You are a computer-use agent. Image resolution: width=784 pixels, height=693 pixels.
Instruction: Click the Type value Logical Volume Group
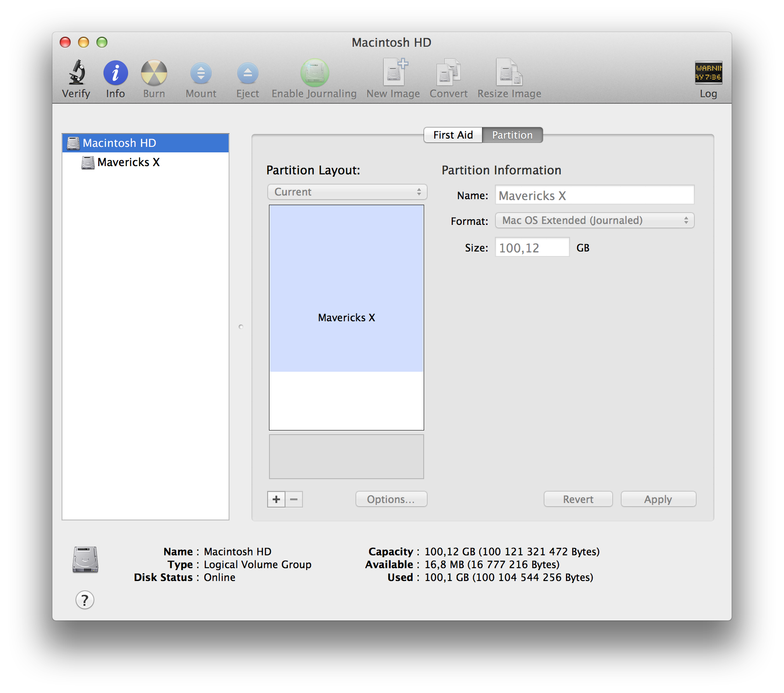coord(258,564)
